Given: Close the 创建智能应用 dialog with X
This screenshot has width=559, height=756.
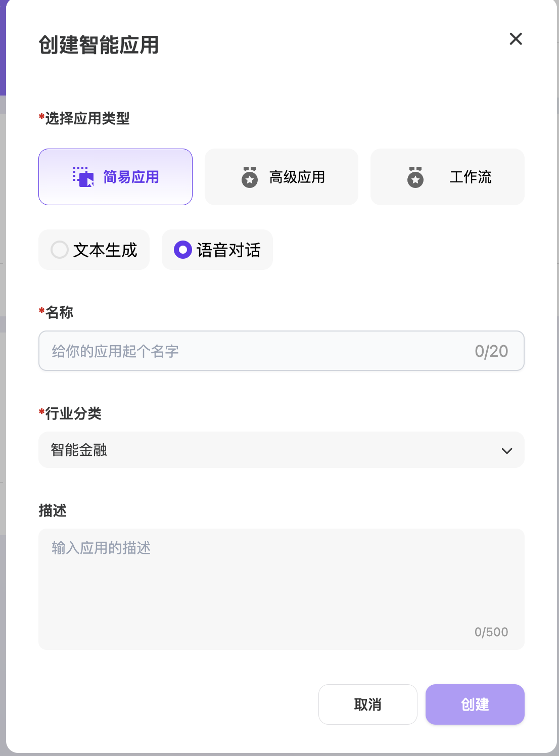Looking at the screenshot, I should (516, 39).
